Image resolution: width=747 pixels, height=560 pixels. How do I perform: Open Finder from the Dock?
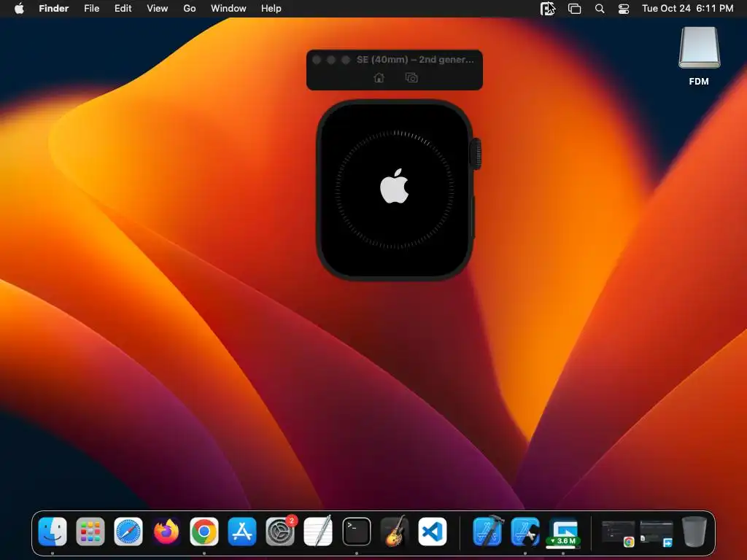[53, 531]
